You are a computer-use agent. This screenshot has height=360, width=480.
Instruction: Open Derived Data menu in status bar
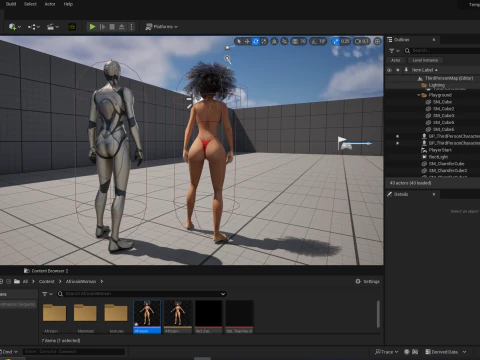[446, 352]
